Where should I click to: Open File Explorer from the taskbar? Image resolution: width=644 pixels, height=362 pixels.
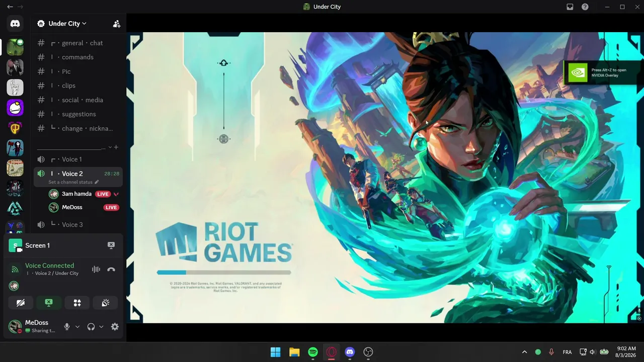pyautogui.click(x=294, y=352)
